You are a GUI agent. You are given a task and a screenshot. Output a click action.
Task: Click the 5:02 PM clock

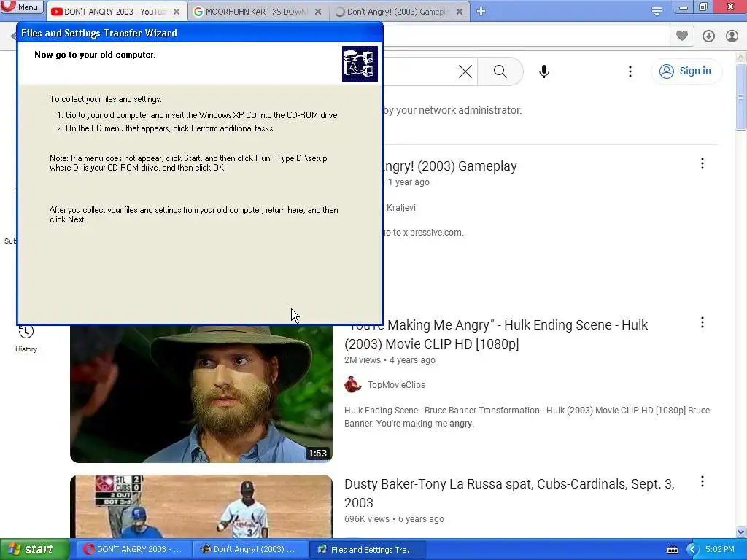719,550
